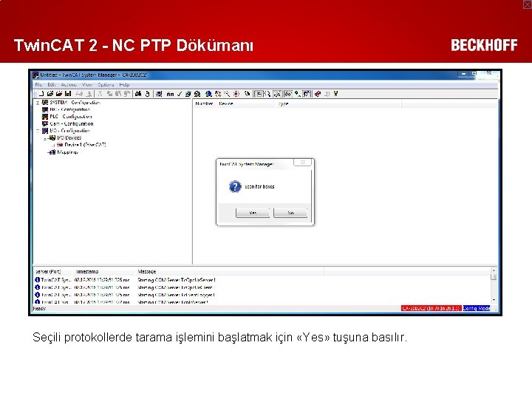Select Mappings in the tree
This screenshot has width=532, height=399.
[x=67, y=152]
